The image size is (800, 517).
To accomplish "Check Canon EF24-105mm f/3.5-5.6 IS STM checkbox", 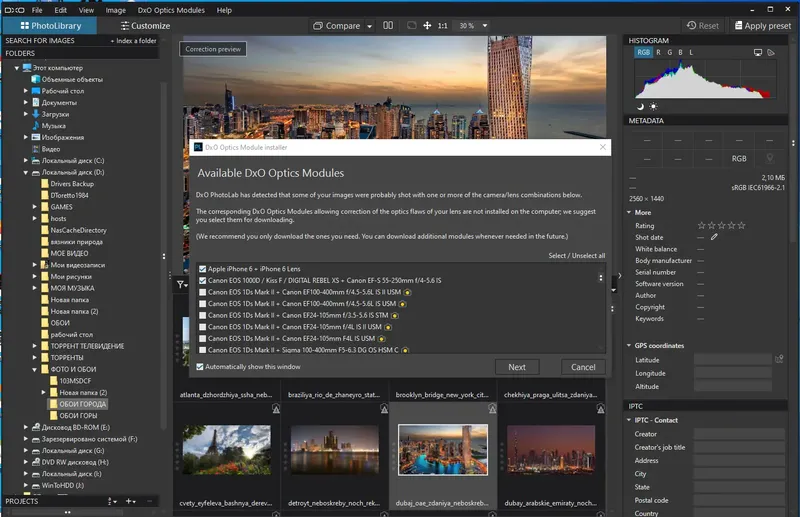I will [204, 315].
